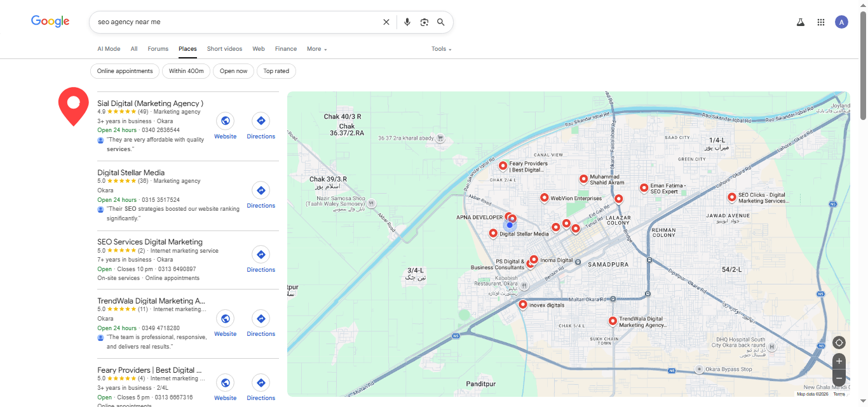Toggle the Top rated filter chip
The height and width of the screenshot is (407, 868).
276,71
